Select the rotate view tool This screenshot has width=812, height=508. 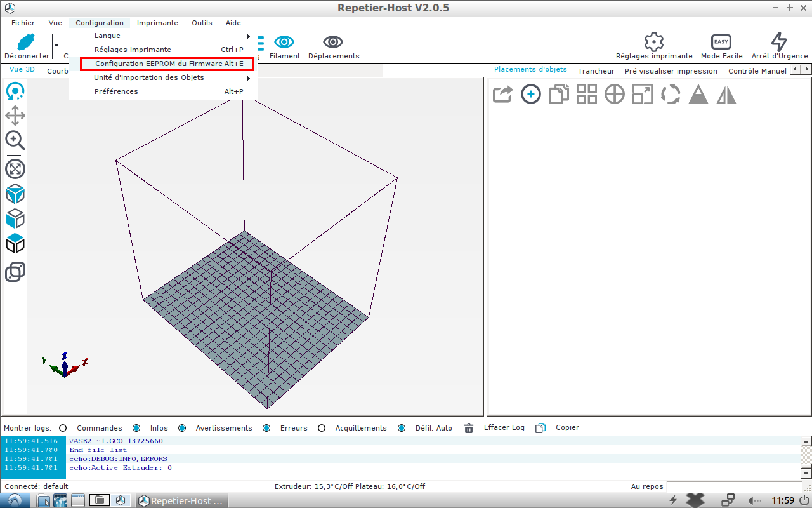click(x=15, y=91)
